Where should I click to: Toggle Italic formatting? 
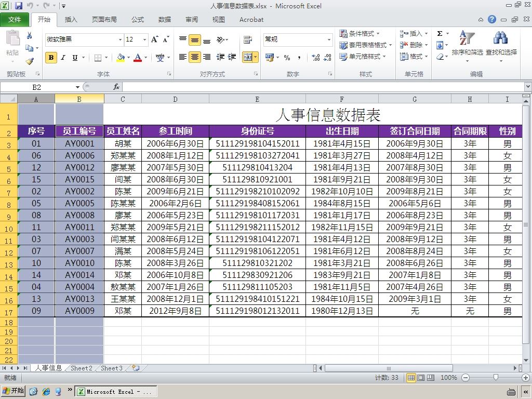(63, 58)
